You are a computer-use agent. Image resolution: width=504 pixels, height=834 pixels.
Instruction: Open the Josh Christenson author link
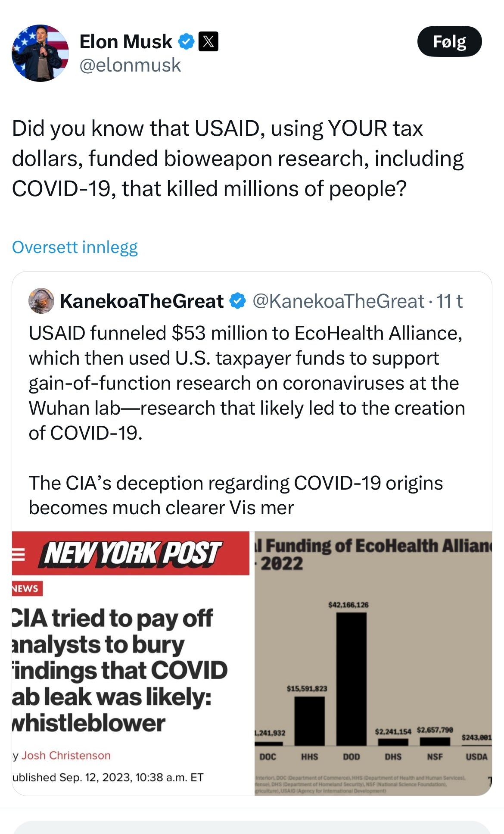[66, 756]
